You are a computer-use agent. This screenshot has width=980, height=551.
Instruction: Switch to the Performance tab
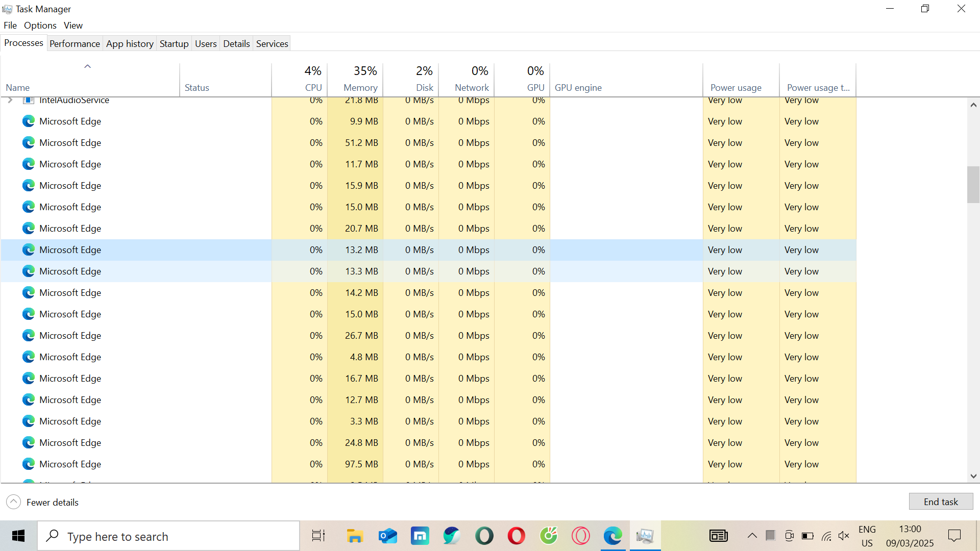pos(75,44)
